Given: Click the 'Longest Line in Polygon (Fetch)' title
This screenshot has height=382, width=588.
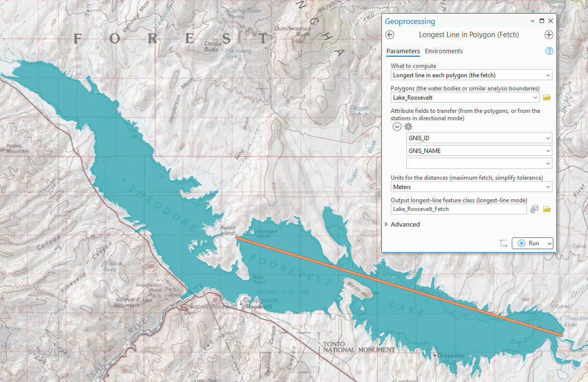Looking at the screenshot, I should tap(469, 35).
